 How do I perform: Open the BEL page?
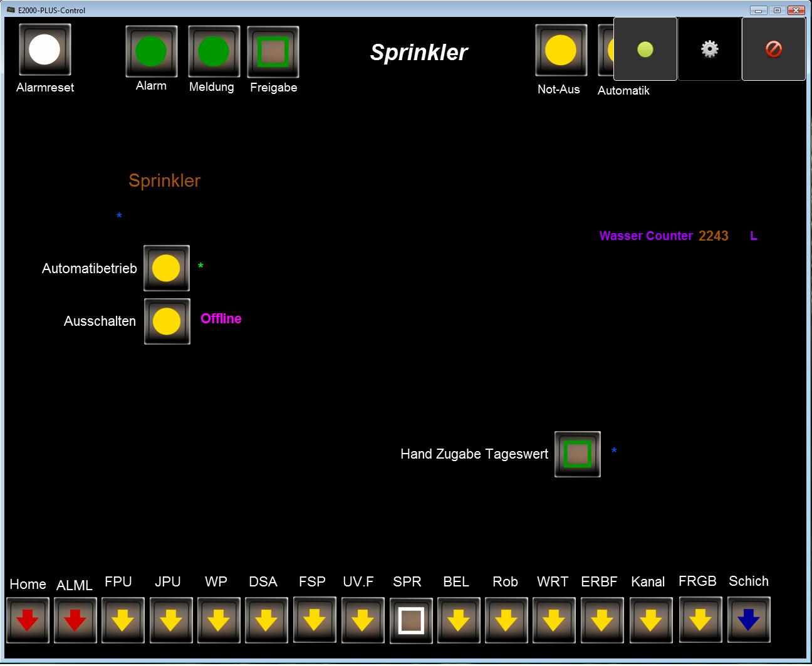pyautogui.click(x=459, y=620)
